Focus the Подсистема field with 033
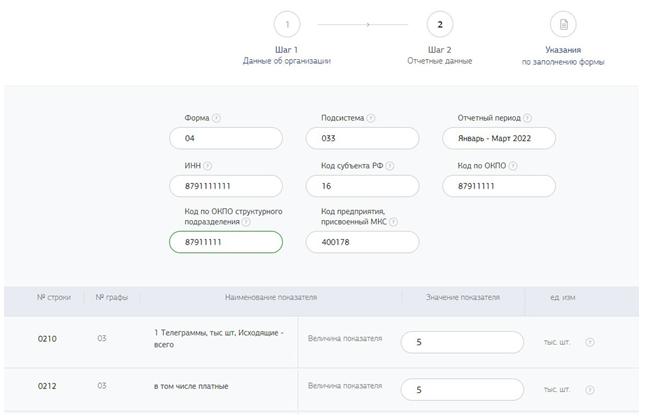 click(x=362, y=139)
